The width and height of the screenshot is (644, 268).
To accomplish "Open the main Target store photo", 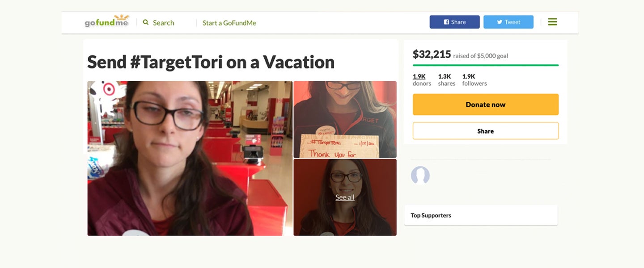I will [190, 158].
